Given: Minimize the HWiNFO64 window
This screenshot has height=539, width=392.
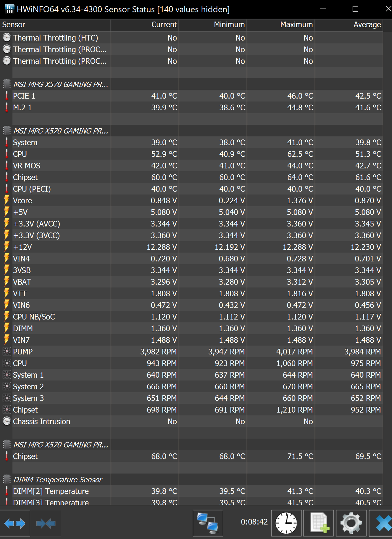Looking at the screenshot, I should 323,9.
